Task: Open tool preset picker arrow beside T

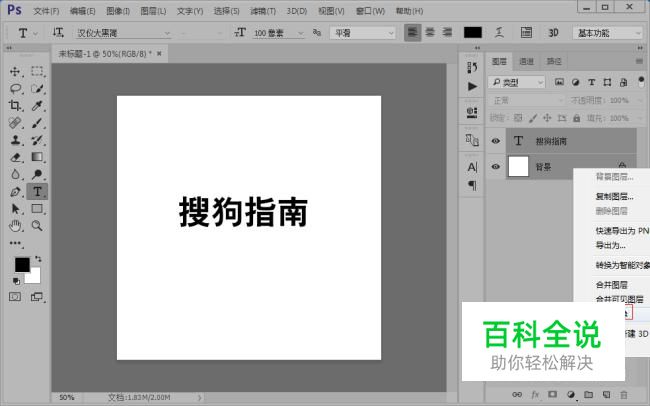Action: (x=35, y=33)
